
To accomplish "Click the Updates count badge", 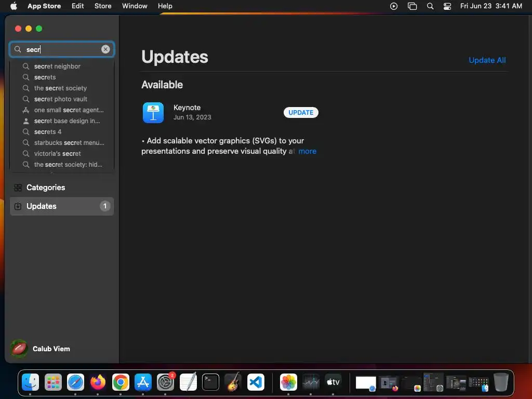I will (105, 206).
